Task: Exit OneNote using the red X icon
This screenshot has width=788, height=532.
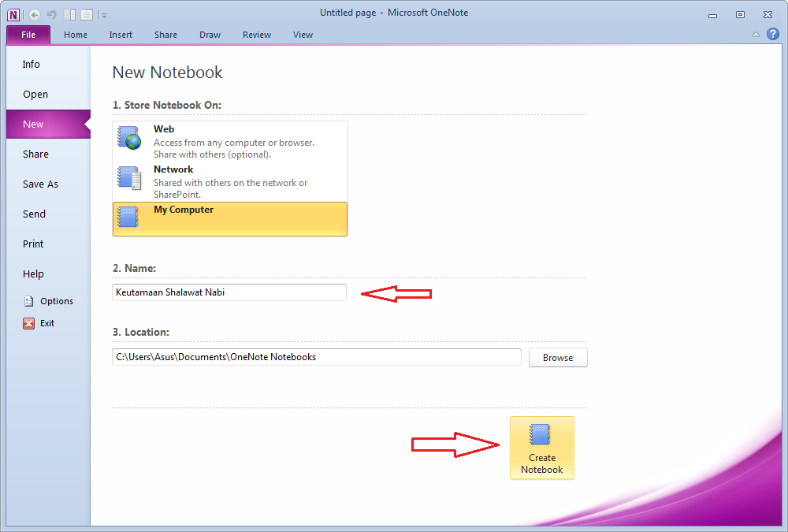Action: (27, 322)
